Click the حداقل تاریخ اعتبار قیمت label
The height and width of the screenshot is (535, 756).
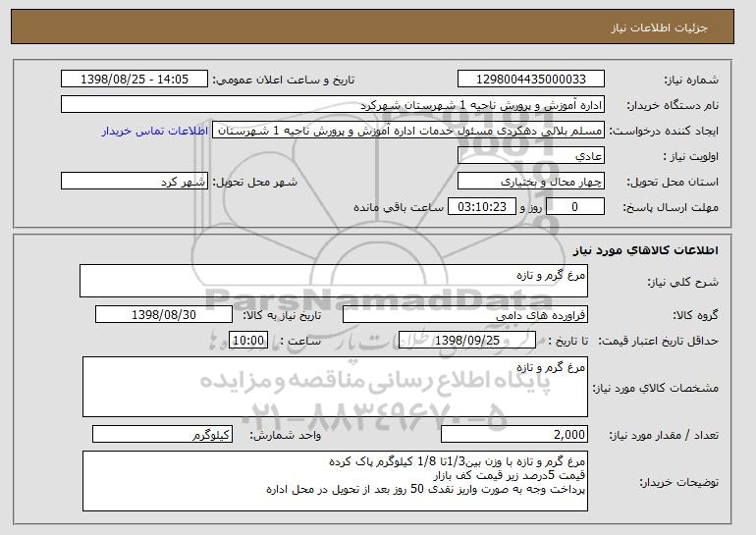(x=658, y=341)
